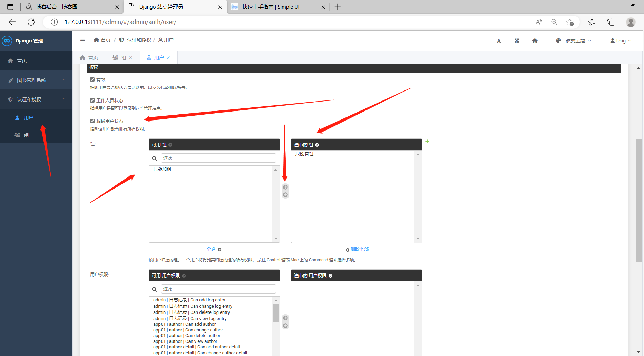Open sidebar tabs button in browser
The width and height of the screenshot is (644, 356).
tap(10, 7)
